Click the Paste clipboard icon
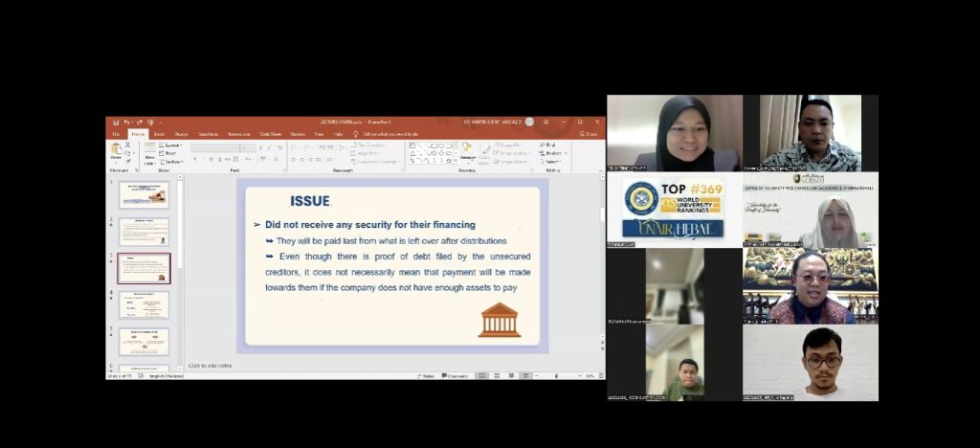The width and height of the screenshot is (980, 448). (116, 149)
